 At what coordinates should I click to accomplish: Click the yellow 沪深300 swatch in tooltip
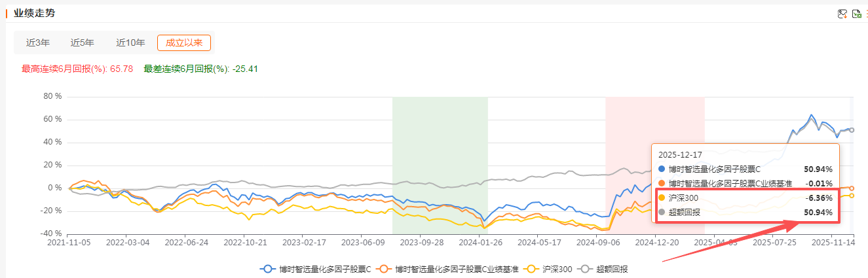662,198
